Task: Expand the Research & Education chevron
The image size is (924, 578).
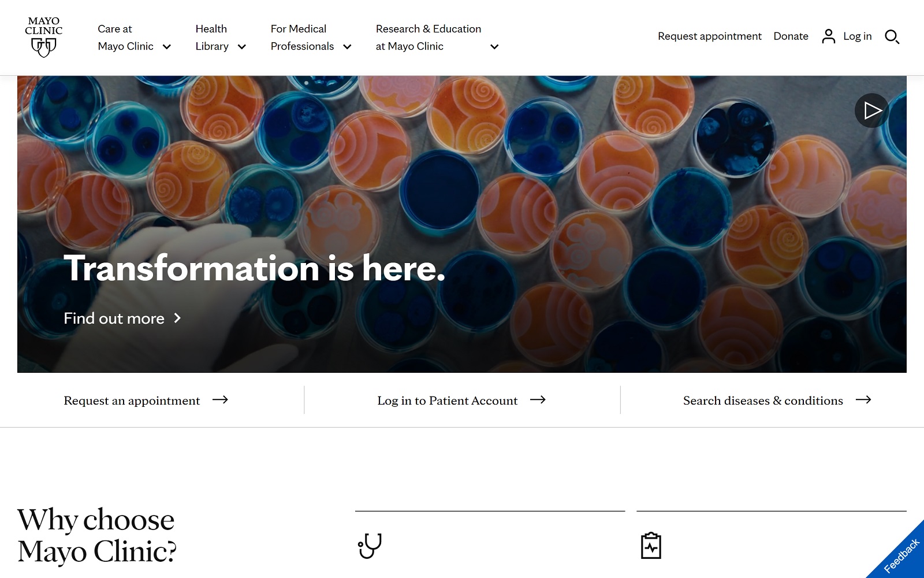Action: click(494, 47)
